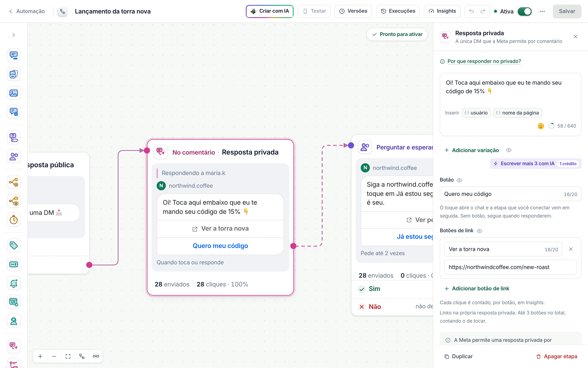Viewport: 588px width, 368px height.
Task: Click Adicionar botão de link
Action: tap(477, 289)
